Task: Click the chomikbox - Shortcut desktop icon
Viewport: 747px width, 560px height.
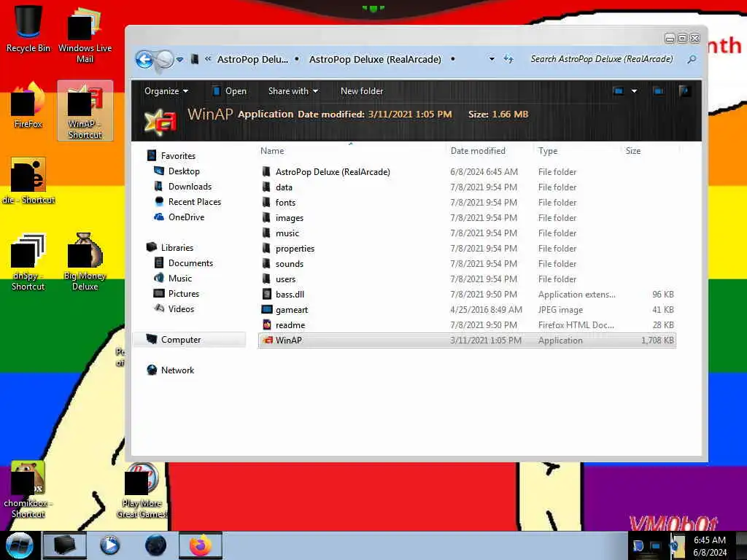Action: tap(28, 489)
